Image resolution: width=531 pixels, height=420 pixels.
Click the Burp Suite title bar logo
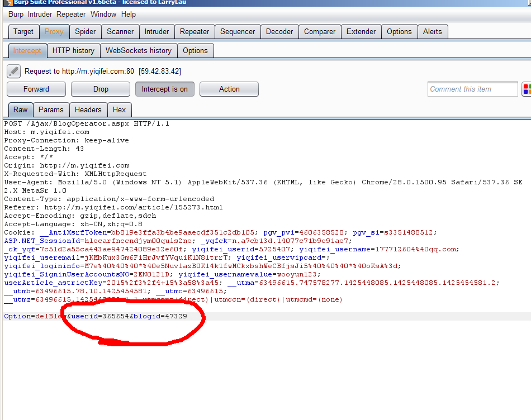coord(8,3)
